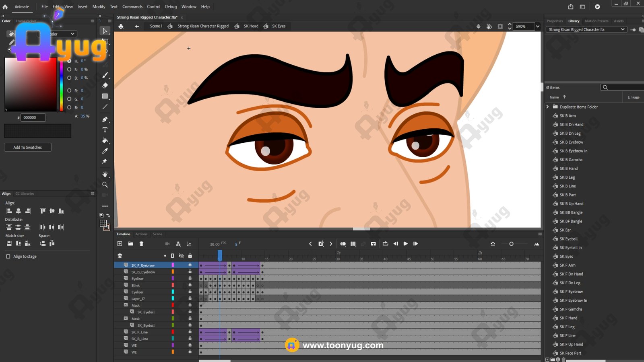
Task: Click the vertical hue spectrum slider
Action: (x=61, y=84)
